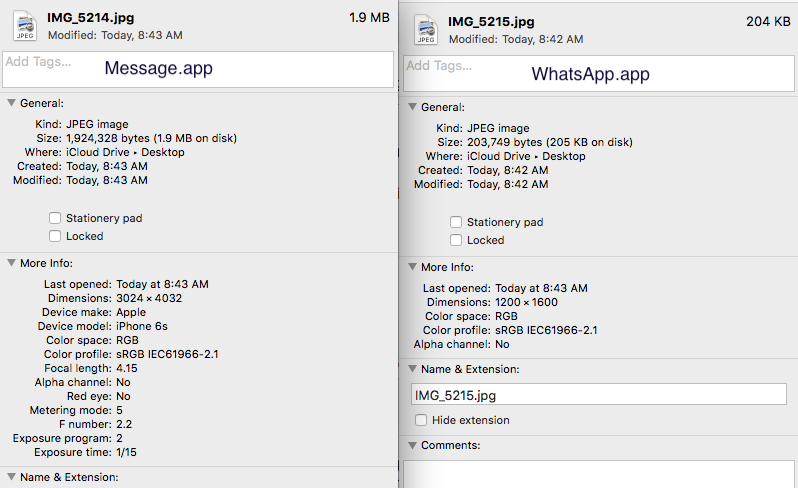Click the JPEG file icon of IMG_5214.jpg

[25, 26]
